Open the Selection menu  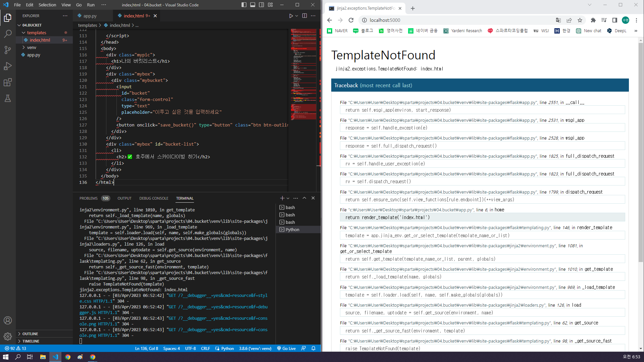47,5
